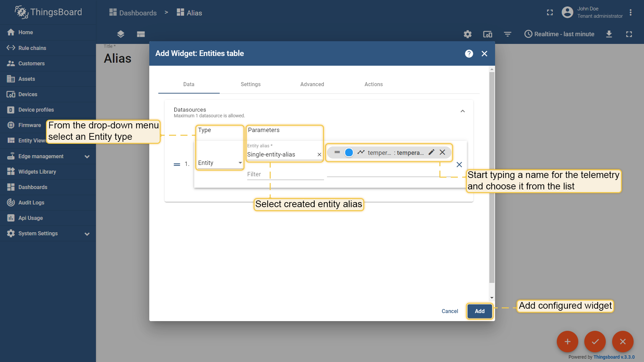Screen dimensions: 644x362
Task: Switch to the Advanced tab
Action: 312,84
